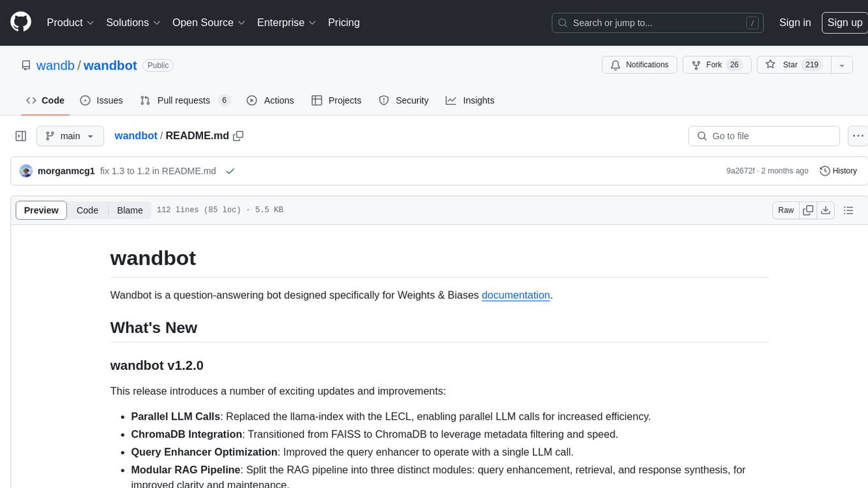Viewport: 868px width, 488px height.
Task: Click the Notifications bell button
Action: [640, 65]
